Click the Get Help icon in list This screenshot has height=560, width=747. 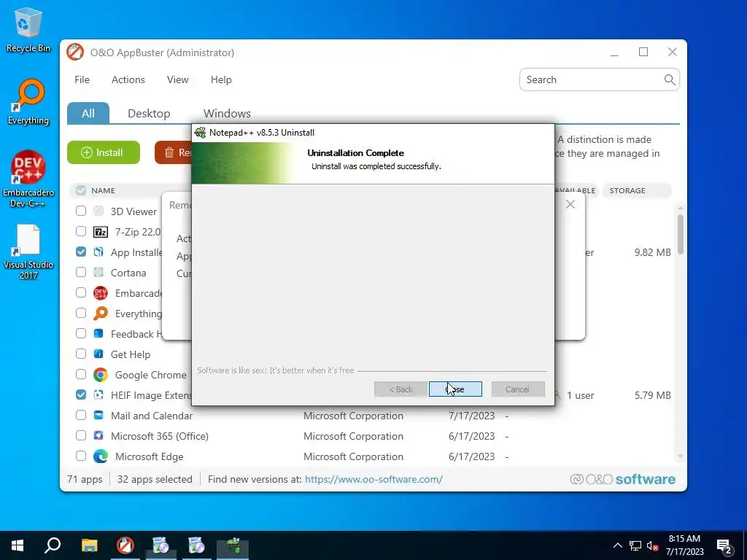coord(98,354)
